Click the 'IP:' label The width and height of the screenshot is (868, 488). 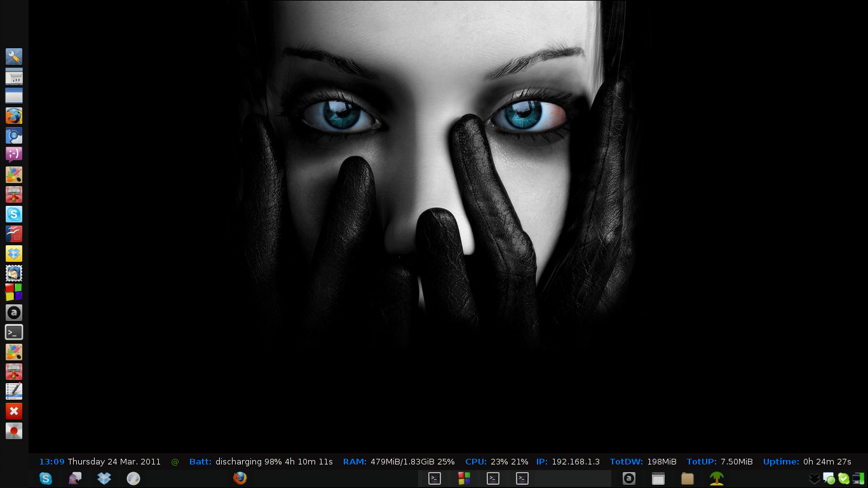(542, 462)
